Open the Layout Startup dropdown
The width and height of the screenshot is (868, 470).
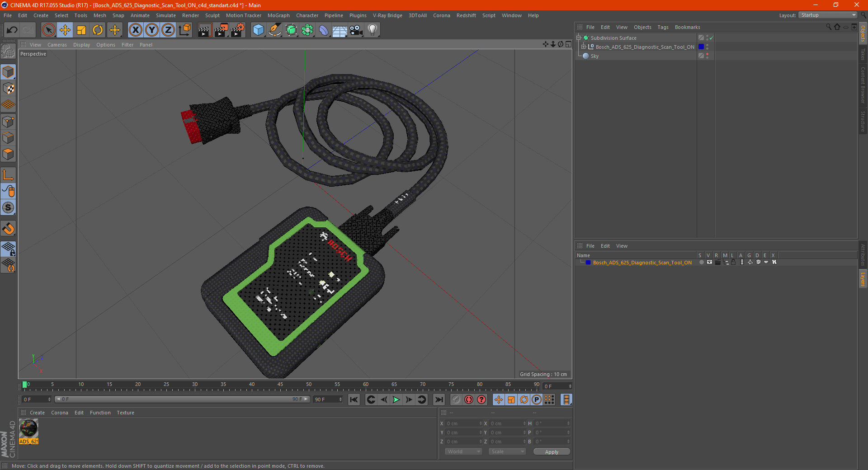coord(828,15)
